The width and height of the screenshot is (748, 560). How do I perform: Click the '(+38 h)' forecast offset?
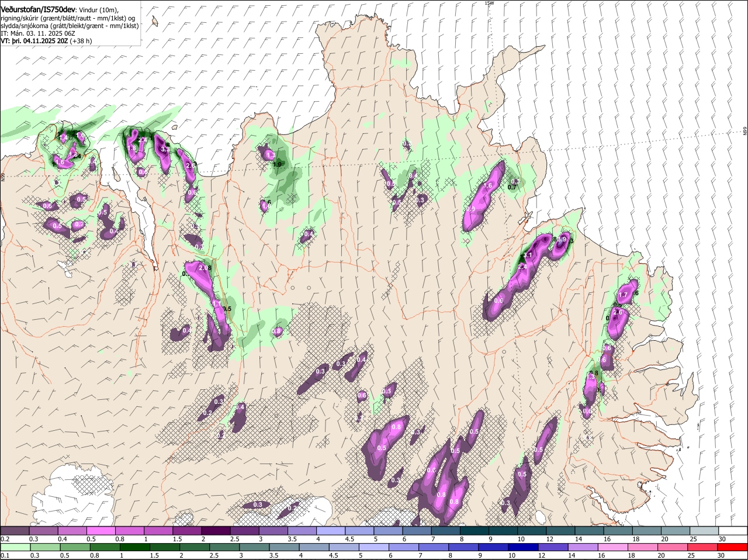pos(81,42)
